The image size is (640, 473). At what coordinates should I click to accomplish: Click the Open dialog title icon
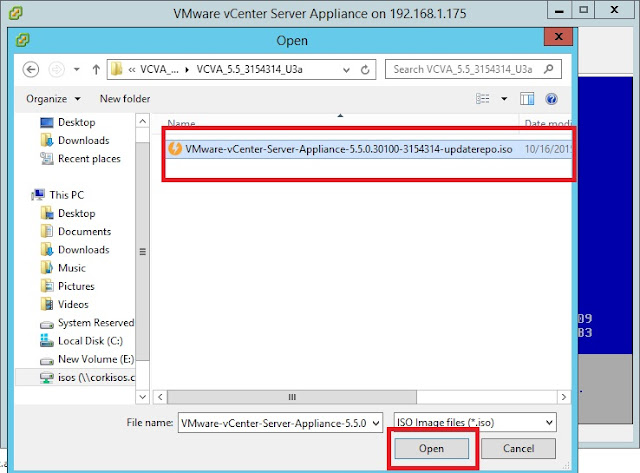coord(22,40)
